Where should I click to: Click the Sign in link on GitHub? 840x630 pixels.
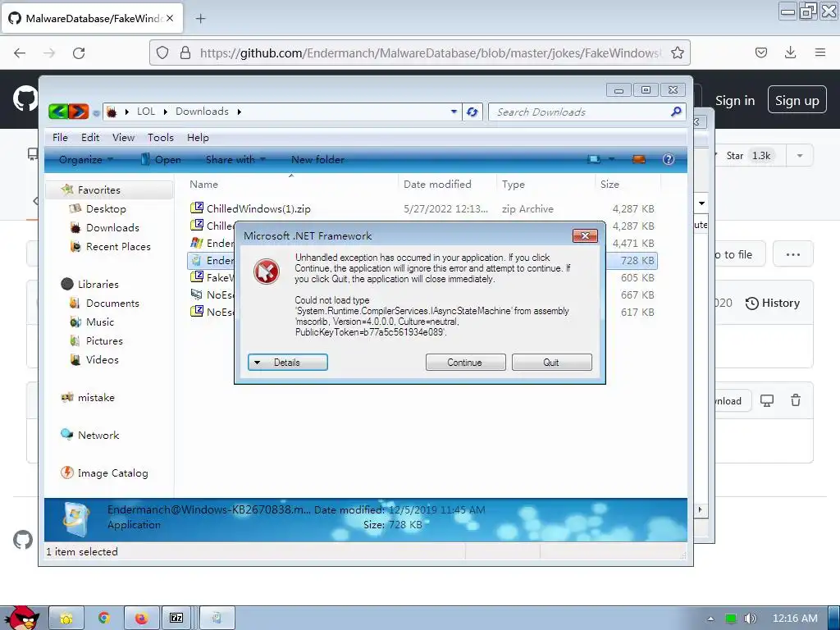(735, 101)
